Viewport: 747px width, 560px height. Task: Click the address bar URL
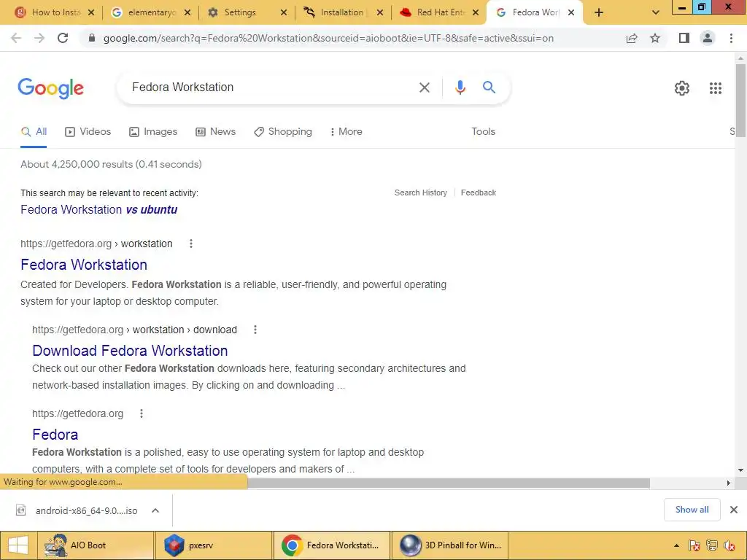[328, 39]
